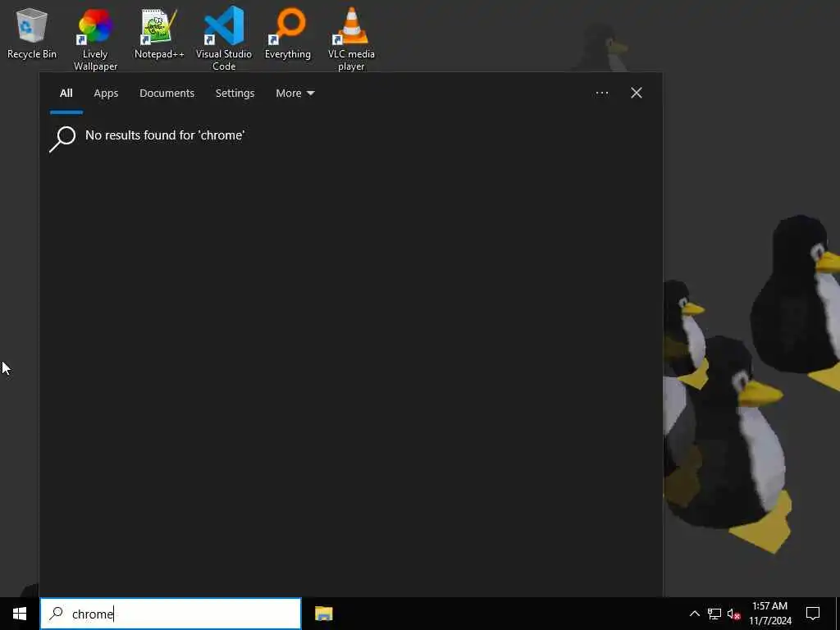Expand the More filters dropdown
This screenshot has width=840, height=630.
coord(294,94)
